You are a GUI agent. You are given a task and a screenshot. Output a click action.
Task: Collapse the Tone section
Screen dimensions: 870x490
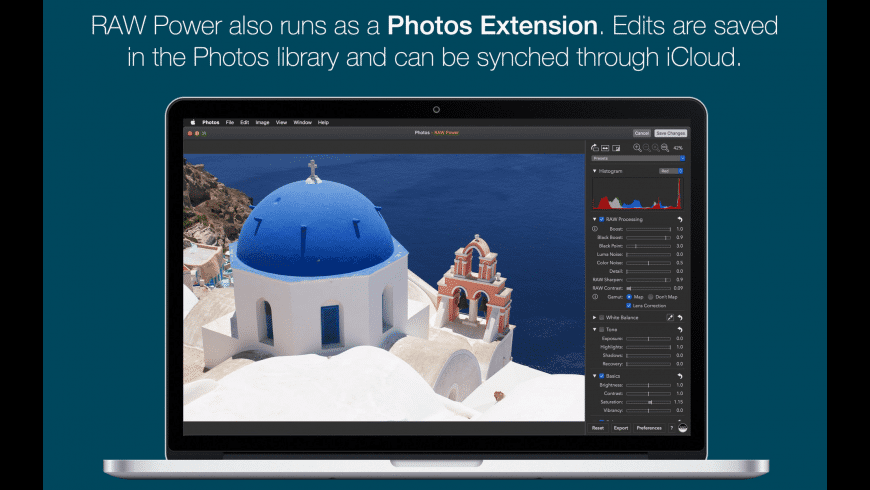[x=594, y=330]
